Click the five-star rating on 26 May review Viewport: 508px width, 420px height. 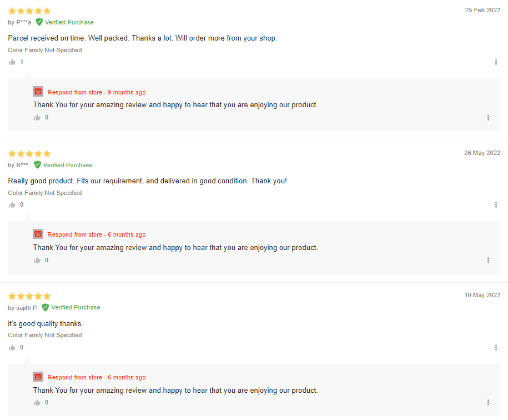(x=29, y=153)
